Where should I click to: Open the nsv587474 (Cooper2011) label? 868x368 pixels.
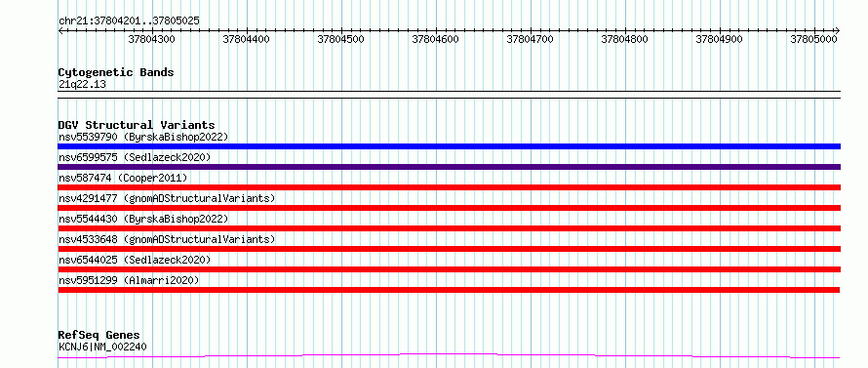[x=123, y=178]
